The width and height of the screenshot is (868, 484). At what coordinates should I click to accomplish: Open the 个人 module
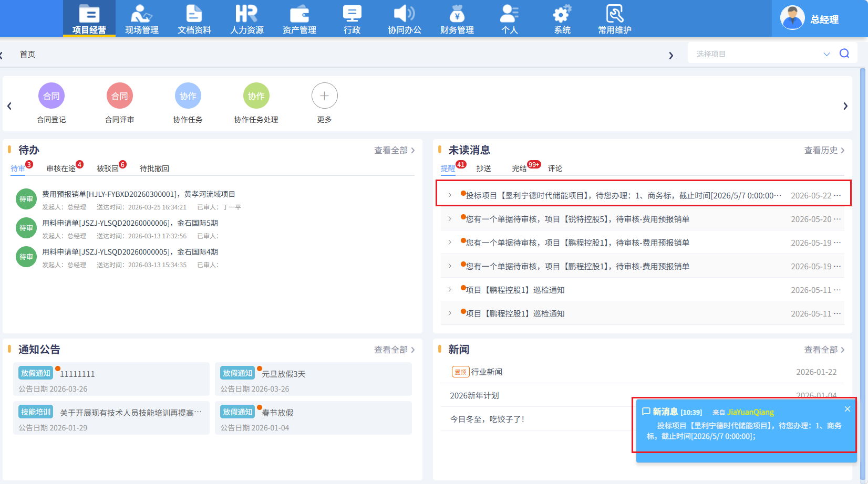tap(510, 19)
